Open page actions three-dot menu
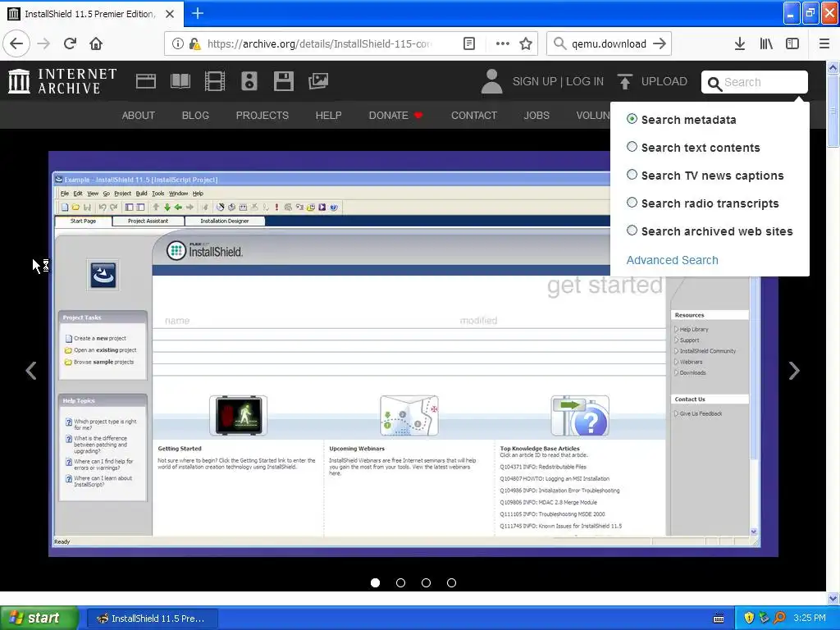 pyautogui.click(x=503, y=43)
